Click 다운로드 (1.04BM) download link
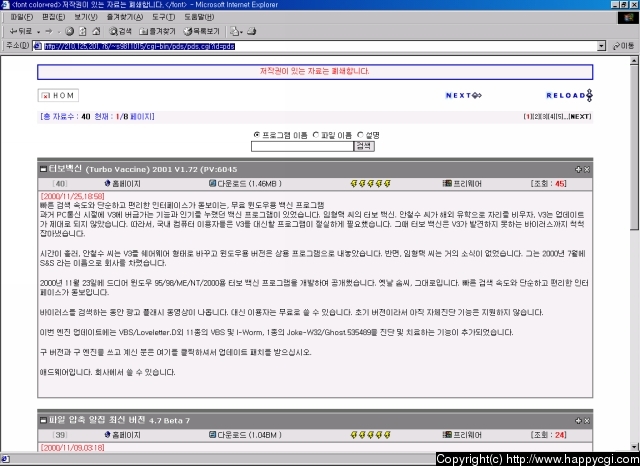Viewport: 640px width, 466px height. point(245,435)
